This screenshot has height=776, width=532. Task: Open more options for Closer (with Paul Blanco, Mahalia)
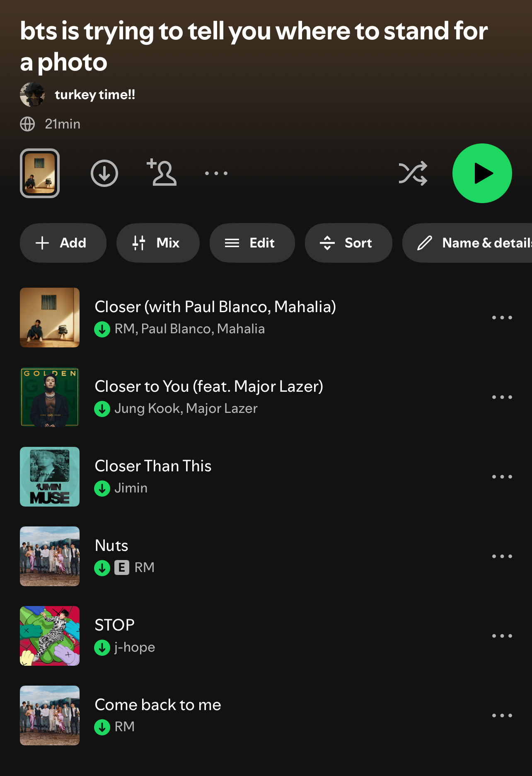point(502,318)
